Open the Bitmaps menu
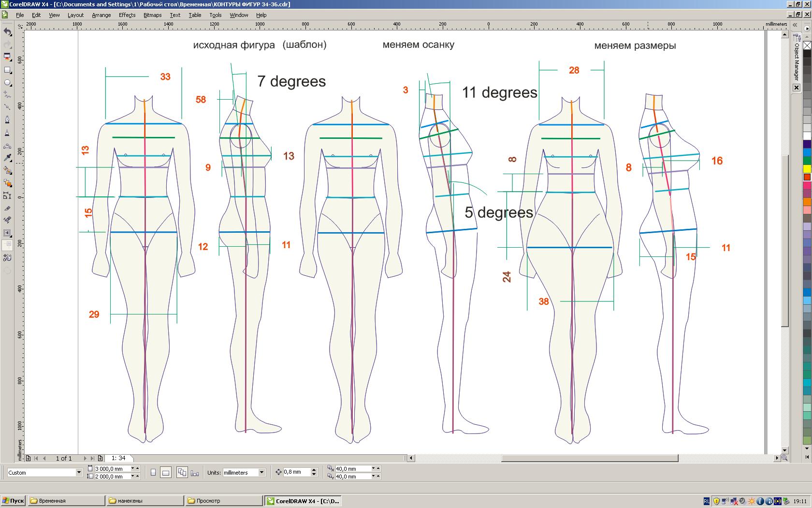The image size is (812, 508). pos(152,15)
